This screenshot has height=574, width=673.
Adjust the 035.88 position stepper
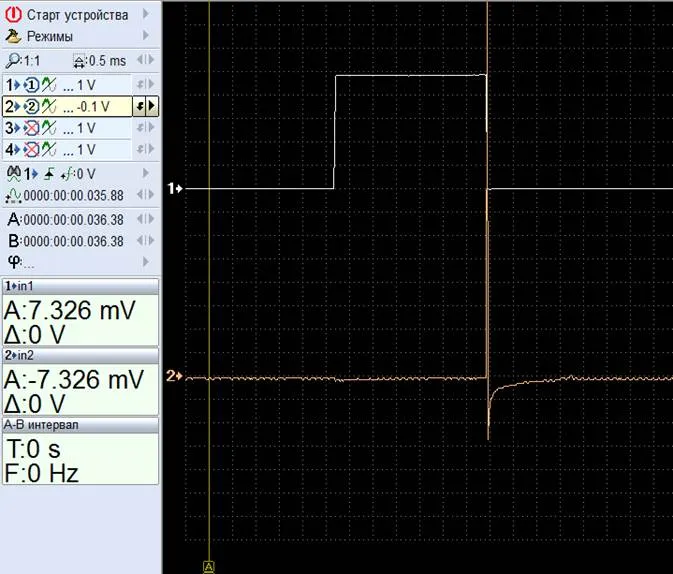tap(146, 194)
